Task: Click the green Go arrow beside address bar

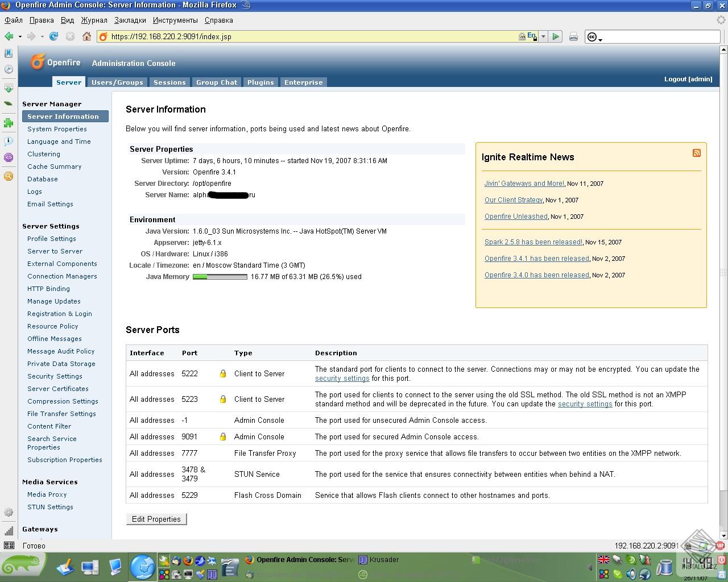Action: [556, 36]
